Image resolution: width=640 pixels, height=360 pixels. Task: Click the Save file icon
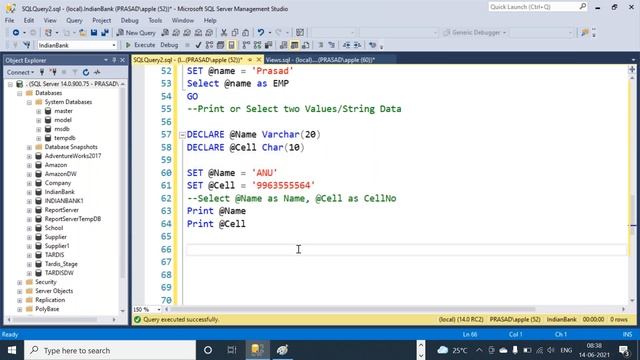click(94, 33)
